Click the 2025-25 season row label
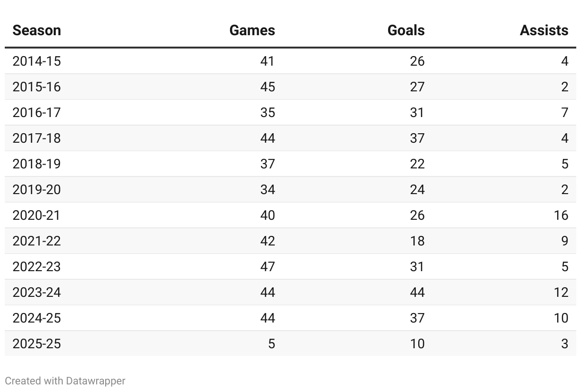The width and height of the screenshot is (581, 392). tap(37, 344)
